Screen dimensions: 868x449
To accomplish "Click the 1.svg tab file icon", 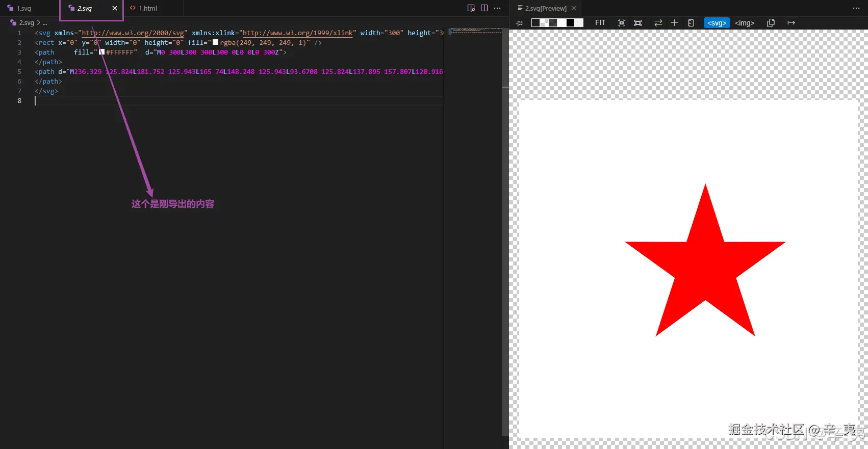I will [x=10, y=8].
